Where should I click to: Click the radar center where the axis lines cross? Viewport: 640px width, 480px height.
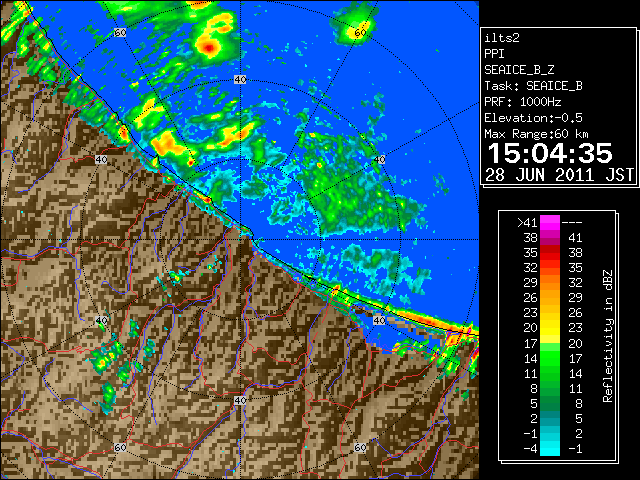(240, 240)
